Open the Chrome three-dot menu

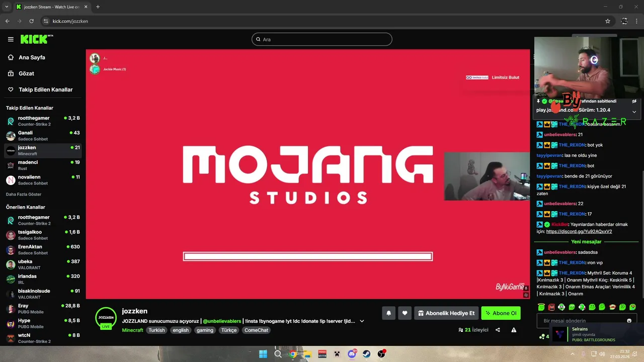pyautogui.click(x=637, y=21)
